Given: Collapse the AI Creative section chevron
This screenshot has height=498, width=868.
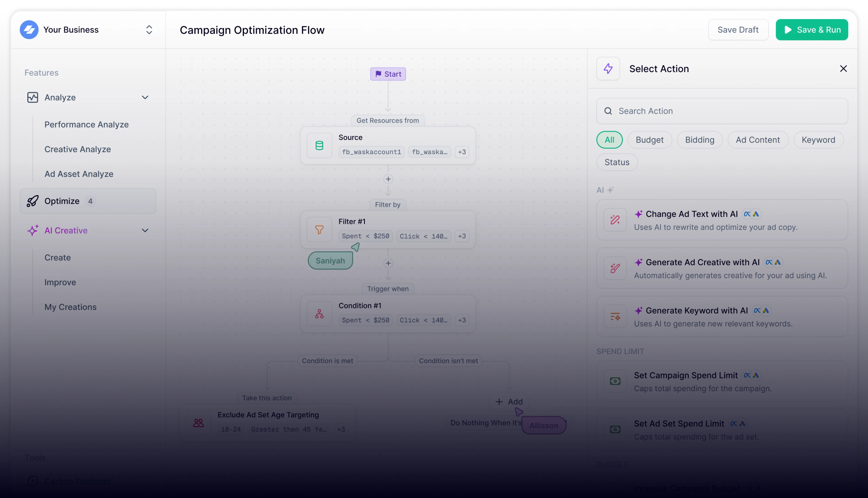Looking at the screenshot, I should point(145,230).
